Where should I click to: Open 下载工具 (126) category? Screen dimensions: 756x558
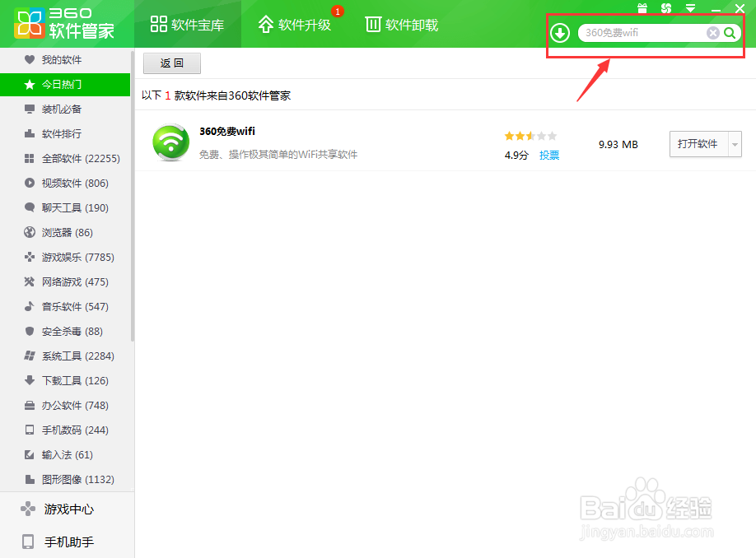tap(65, 381)
